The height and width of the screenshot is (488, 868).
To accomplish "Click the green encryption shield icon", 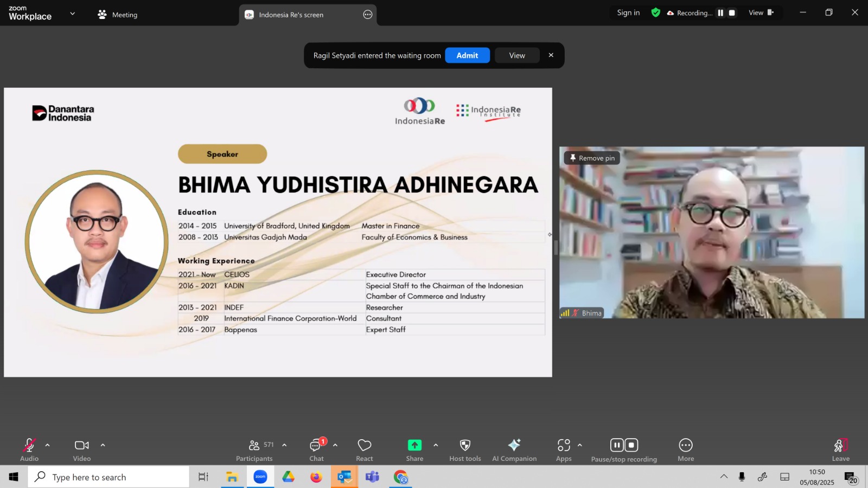I will (656, 12).
